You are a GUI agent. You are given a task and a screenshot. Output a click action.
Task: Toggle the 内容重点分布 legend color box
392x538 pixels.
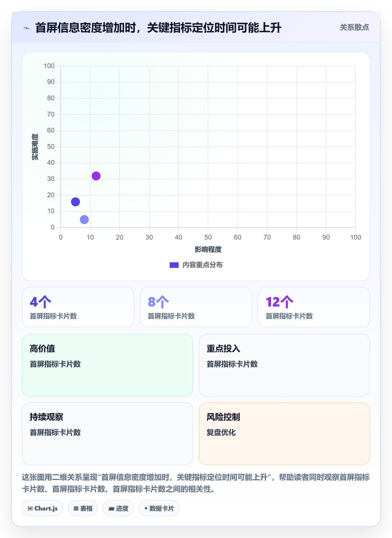pos(174,265)
